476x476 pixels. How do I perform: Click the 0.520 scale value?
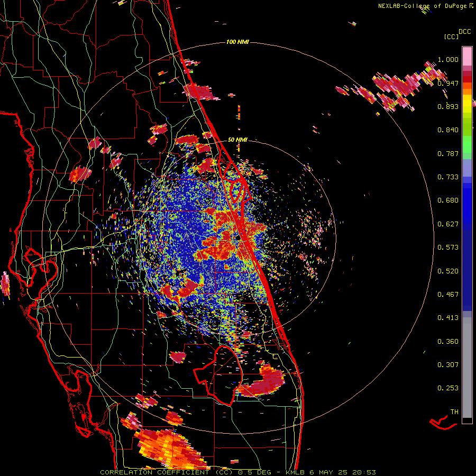448,271
